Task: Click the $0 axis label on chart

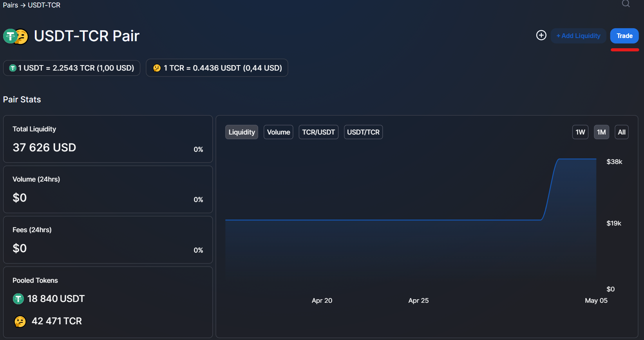Action: [x=611, y=289]
